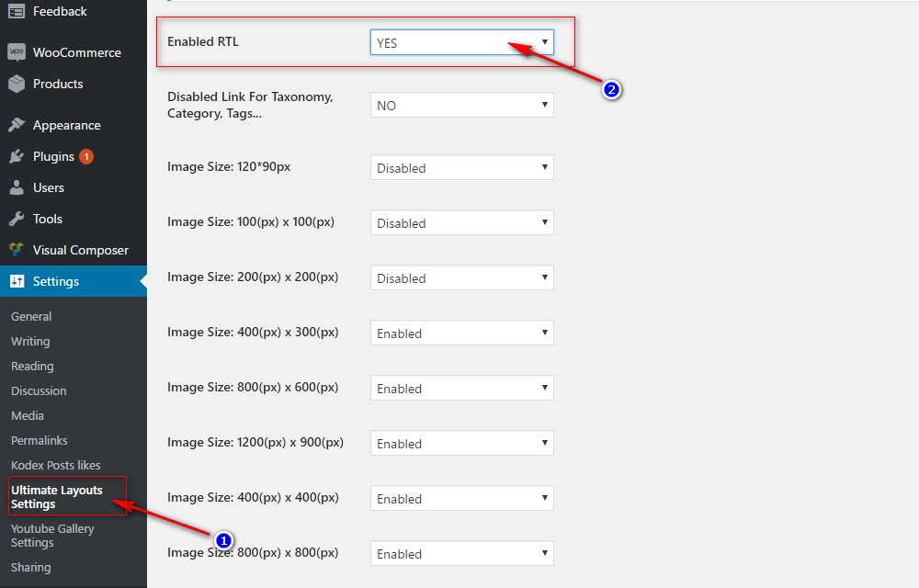The image size is (919, 588).
Task: Open Youtube Gallery Settings link
Action: (x=52, y=535)
